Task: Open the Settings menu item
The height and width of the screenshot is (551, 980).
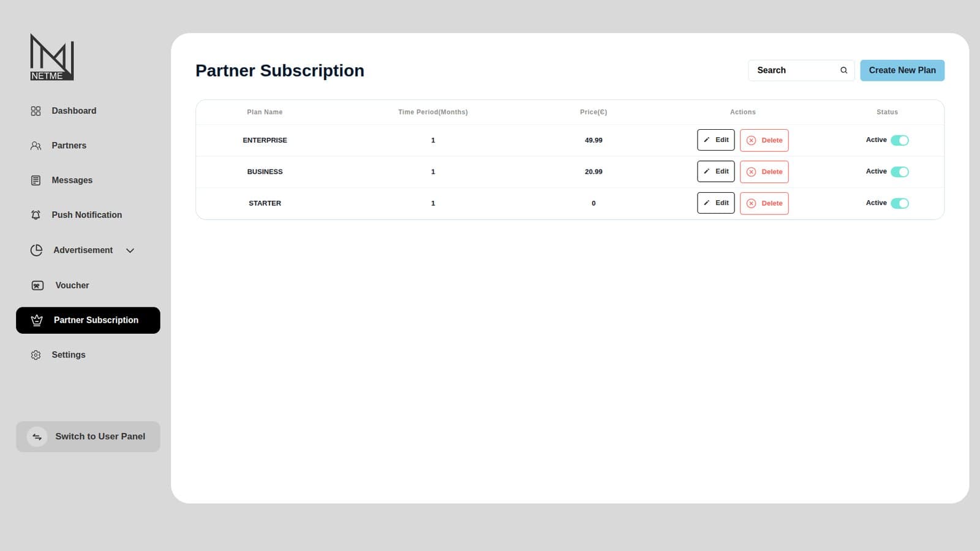Action: [88, 355]
